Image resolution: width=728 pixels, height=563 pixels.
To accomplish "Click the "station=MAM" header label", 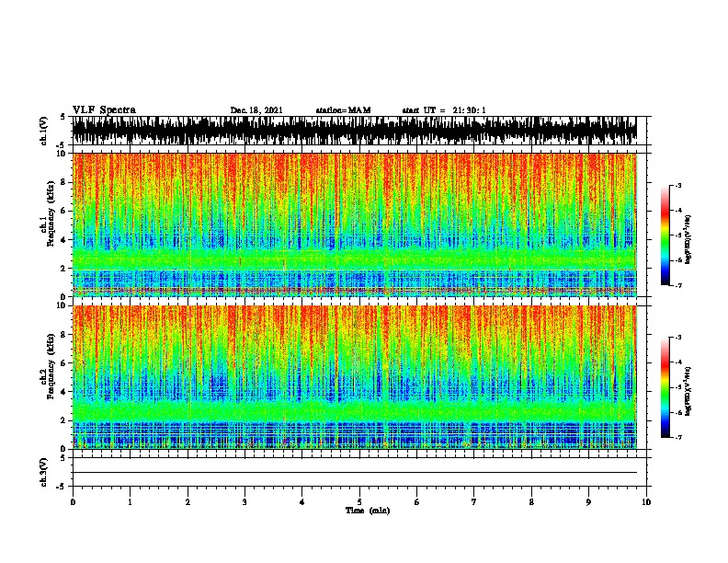I will tap(343, 110).
